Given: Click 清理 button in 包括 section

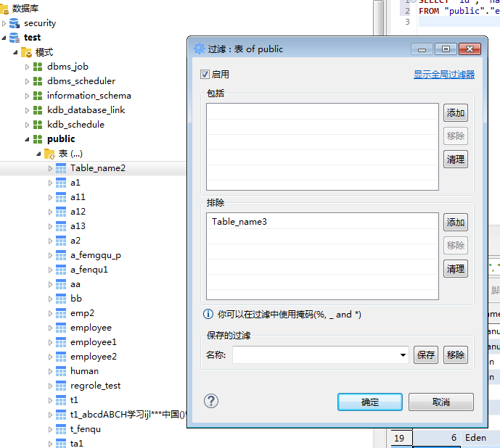Looking at the screenshot, I should click(x=455, y=159).
